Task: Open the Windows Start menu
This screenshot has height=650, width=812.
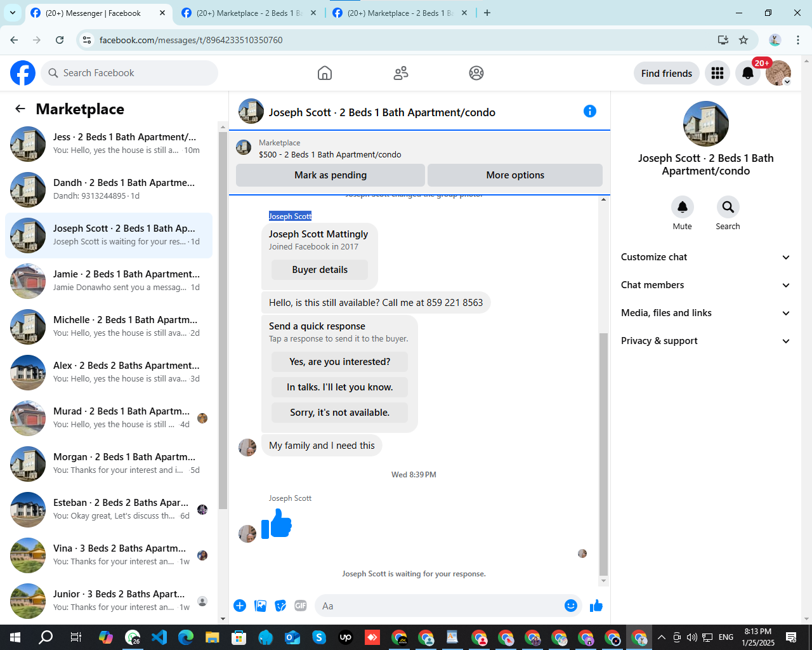Action: 15,637
